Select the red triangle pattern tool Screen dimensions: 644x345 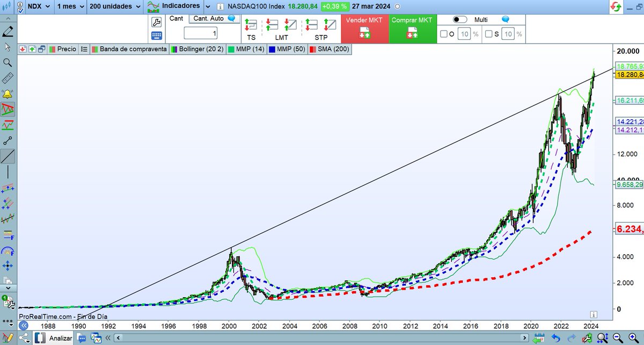coord(8,110)
